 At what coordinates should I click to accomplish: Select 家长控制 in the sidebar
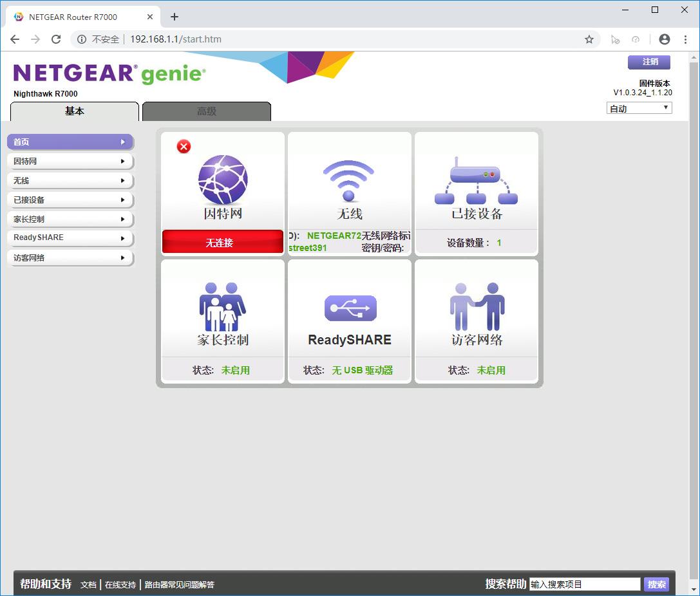[71, 219]
